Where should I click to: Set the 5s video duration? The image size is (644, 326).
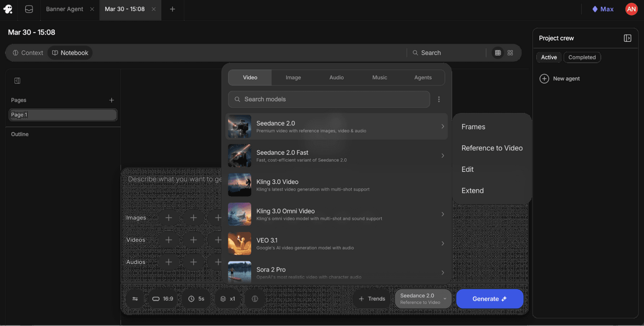pyautogui.click(x=196, y=299)
